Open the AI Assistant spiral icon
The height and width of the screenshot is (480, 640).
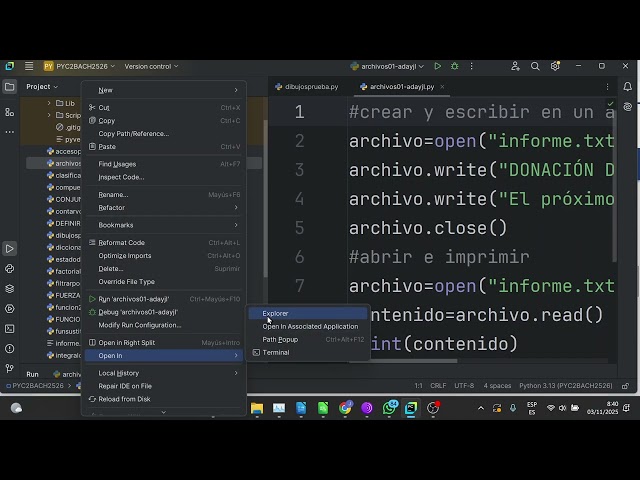[x=628, y=107]
